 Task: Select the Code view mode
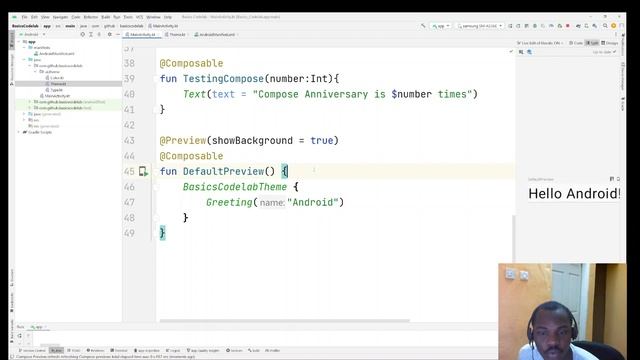coord(576,43)
